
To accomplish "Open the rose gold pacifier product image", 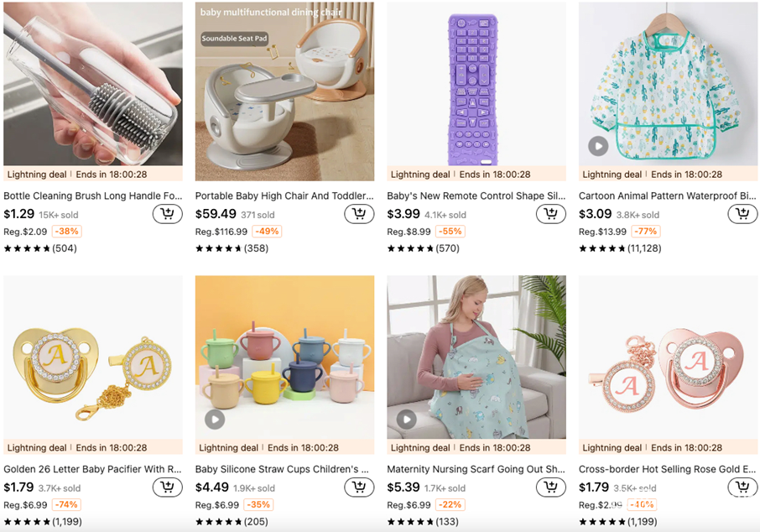I will [668, 357].
